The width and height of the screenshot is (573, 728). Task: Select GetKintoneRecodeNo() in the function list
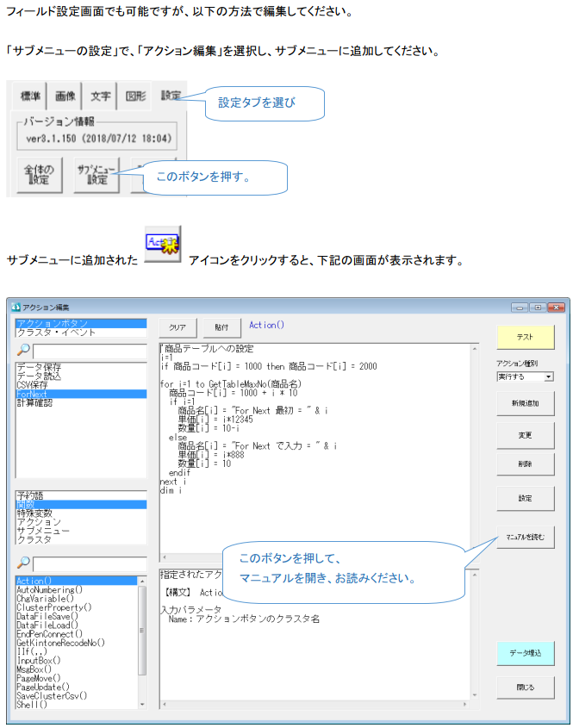(77, 643)
